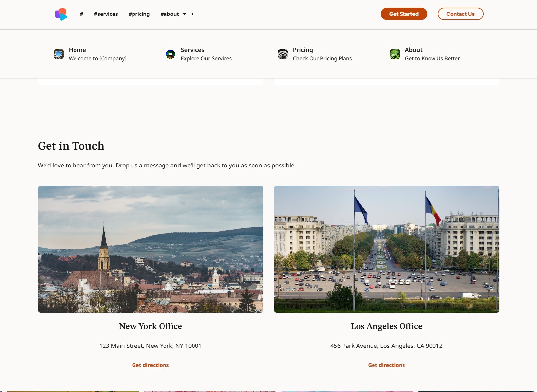Image resolution: width=537 pixels, height=392 pixels.
Task: Open the Los Angeles Office photo
Action: pyautogui.click(x=387, y=249)
